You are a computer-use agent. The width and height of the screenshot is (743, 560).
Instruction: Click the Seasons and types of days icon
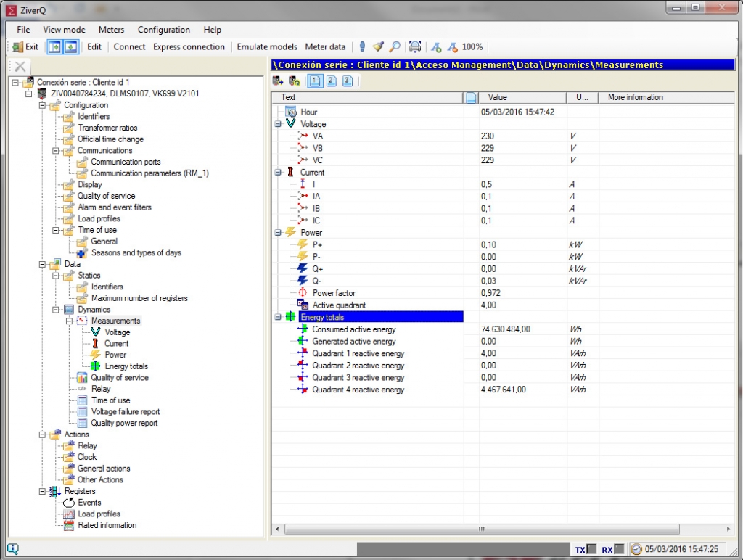coord(81,253)
